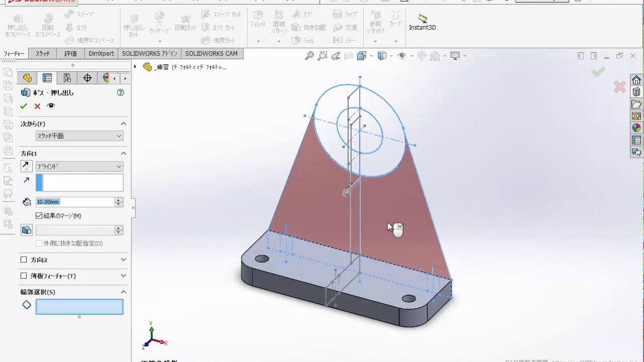This screenshot has height=362, width=644.
Task: Click the draft on/off icon button
Action: 27,230
